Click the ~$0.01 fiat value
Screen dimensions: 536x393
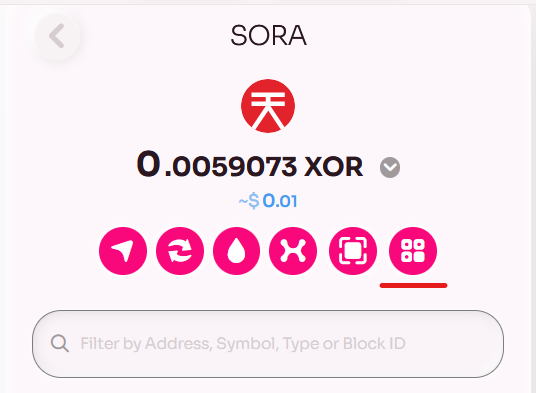point(268,201)
